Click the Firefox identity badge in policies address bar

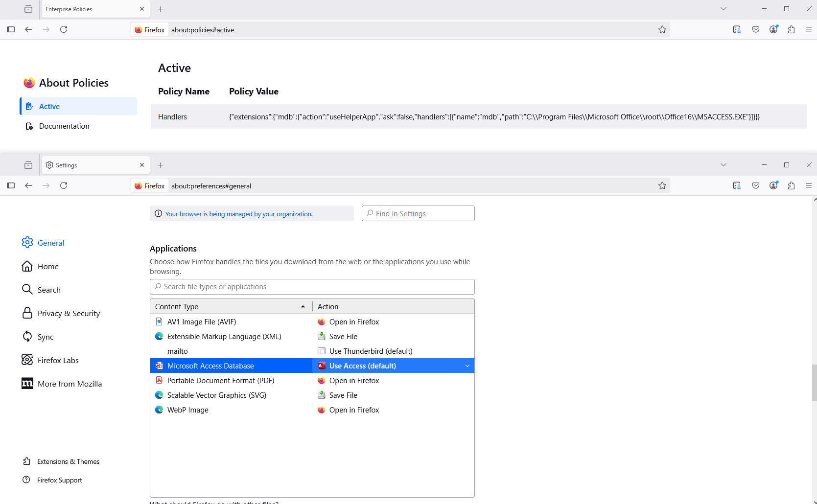[x=150, y=30]
